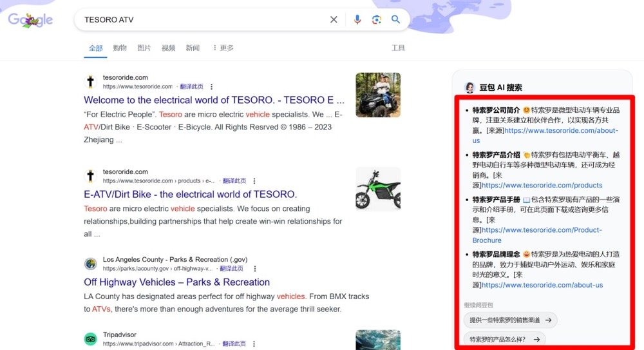This screenshot has width=644, height=350.
Task: Open the green dirt bike thumbnail
Action: 378,190
